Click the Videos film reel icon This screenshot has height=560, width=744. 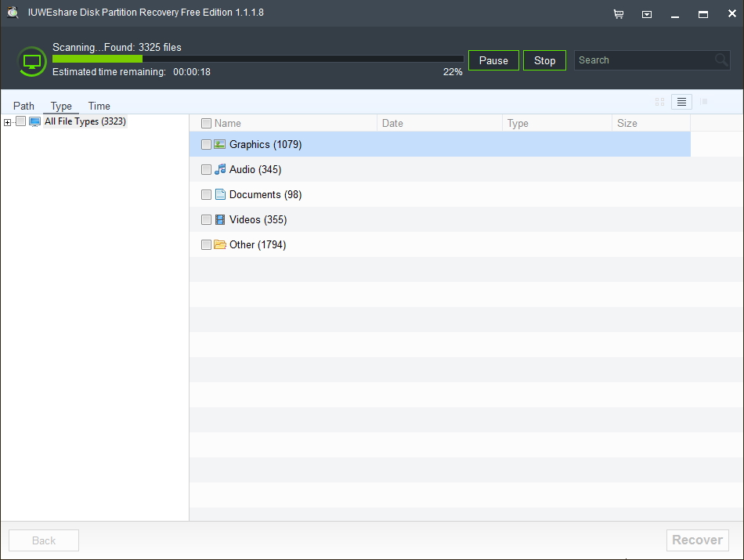pos(220,219)
